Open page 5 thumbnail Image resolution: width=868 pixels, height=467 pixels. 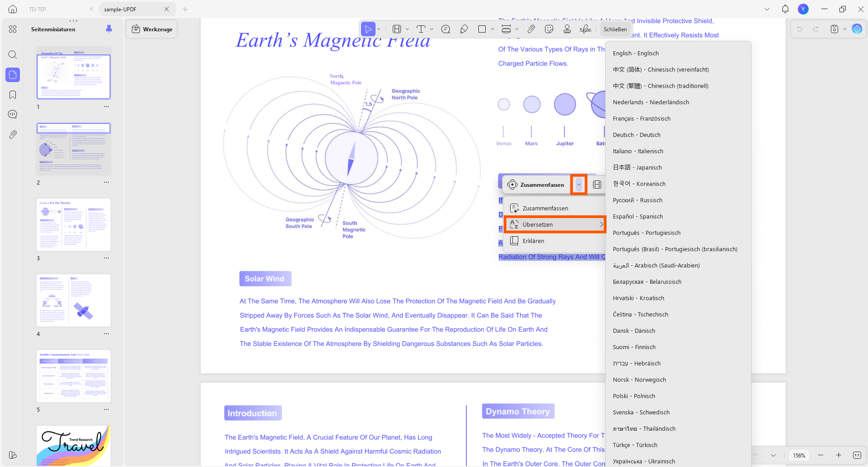pos(73,376)
